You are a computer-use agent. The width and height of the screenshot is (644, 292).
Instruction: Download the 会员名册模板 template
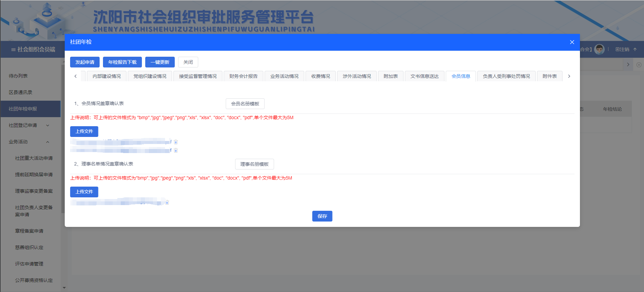tap(245, 104)
